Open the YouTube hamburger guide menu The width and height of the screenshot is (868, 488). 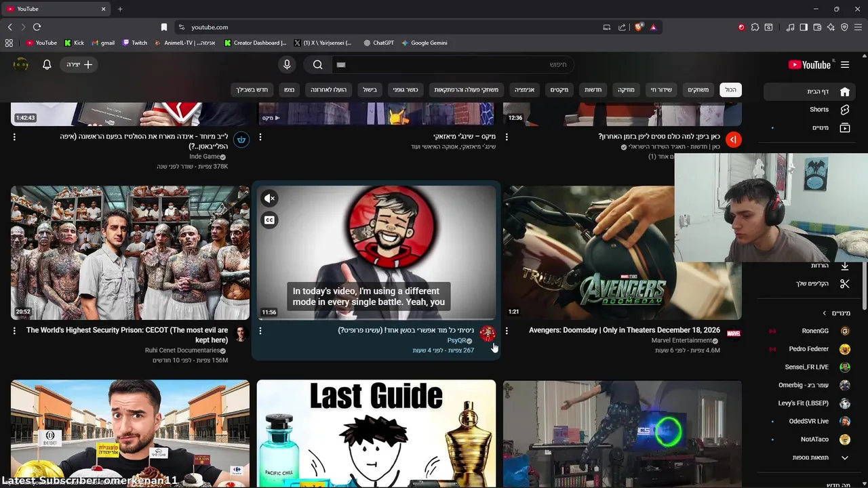tap(845, 64)
